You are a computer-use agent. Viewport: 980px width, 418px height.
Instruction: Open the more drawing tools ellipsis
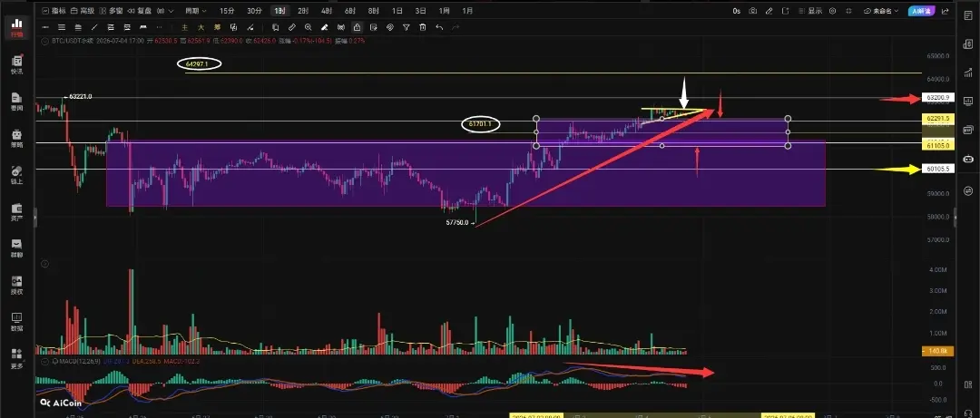click(160, 27)
